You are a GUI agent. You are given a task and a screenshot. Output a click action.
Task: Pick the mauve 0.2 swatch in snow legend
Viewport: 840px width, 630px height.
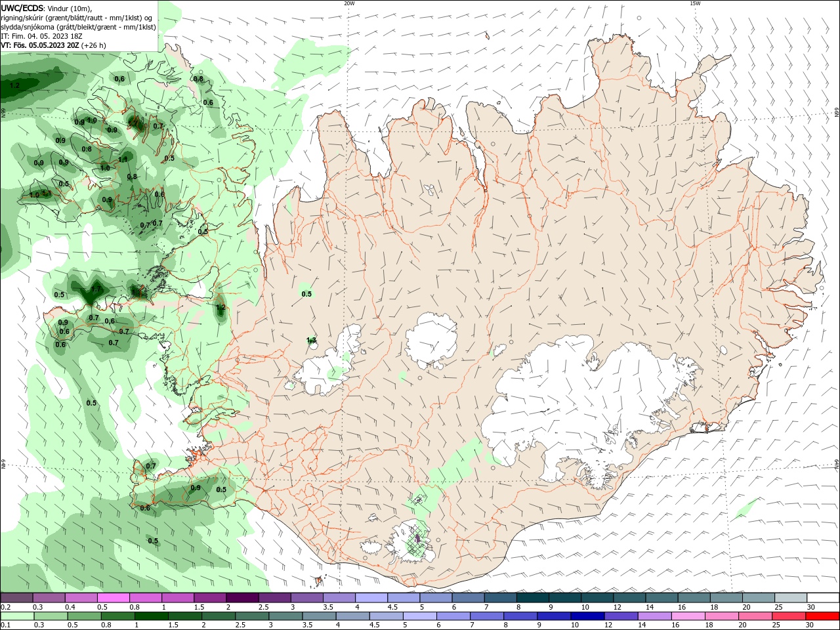[16, 598]
